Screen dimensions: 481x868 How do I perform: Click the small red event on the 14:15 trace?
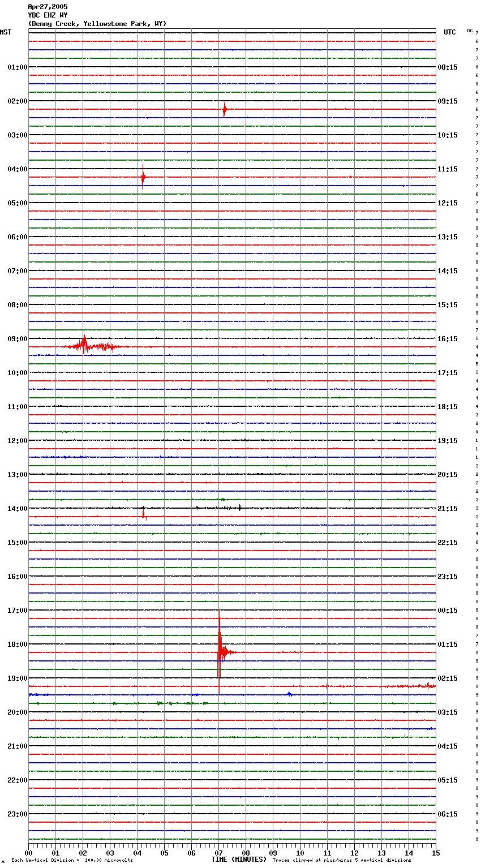144,515
